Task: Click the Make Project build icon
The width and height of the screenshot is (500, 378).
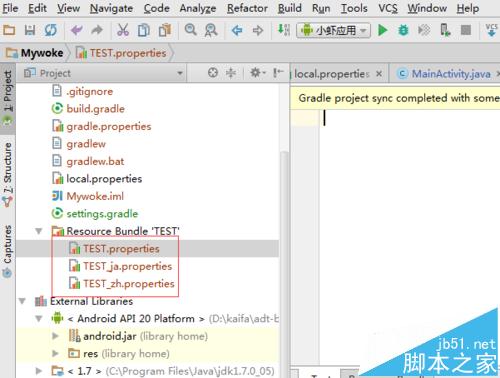Action: pos(284,30)
